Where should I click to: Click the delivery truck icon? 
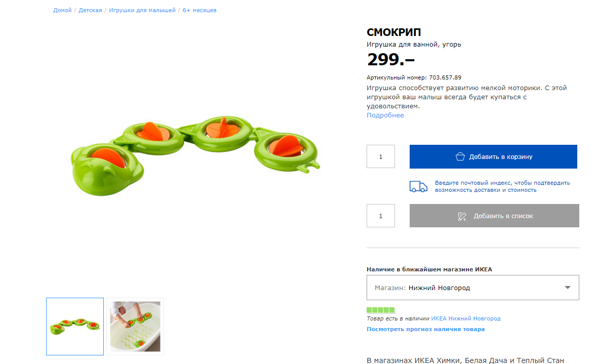click(x=418, y=187)
